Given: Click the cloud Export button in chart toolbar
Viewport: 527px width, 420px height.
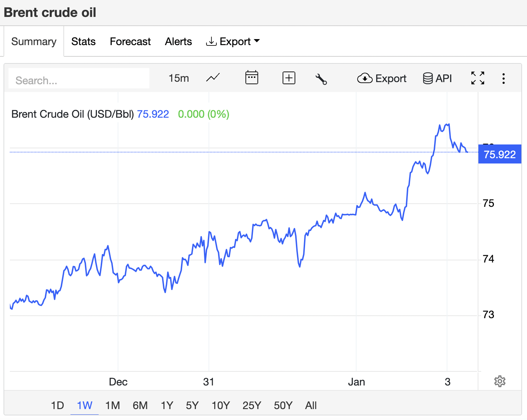Looking at the screenshot, I should click(x=382, y=78).
